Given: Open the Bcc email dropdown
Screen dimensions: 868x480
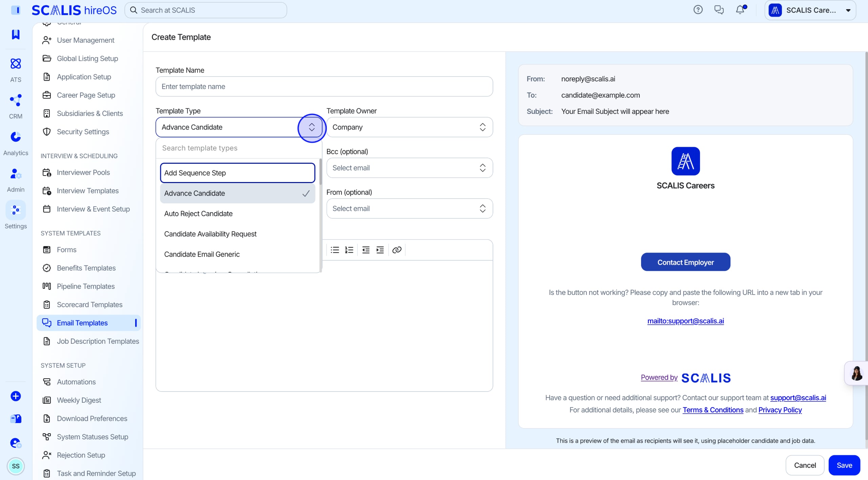Looking at the screenshot, I should pos(409,168).
